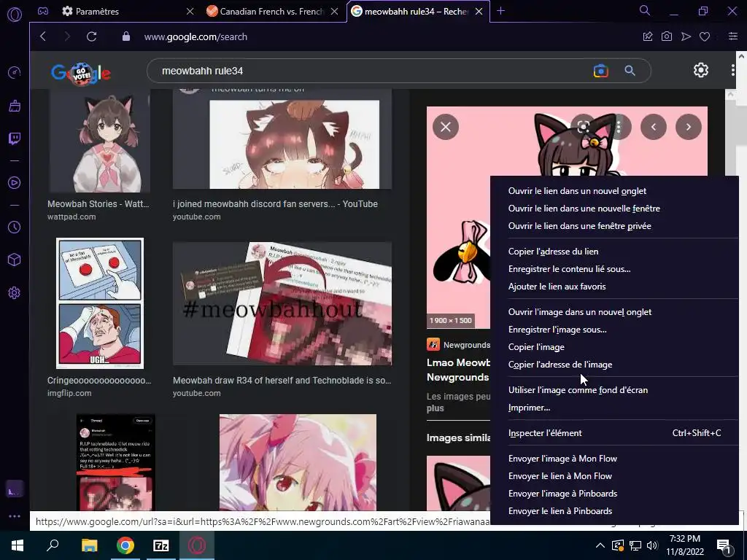747x560 pixels.
Task: Open the My Flow send icon
Action: pyautogui.click(x=686, y=36)
